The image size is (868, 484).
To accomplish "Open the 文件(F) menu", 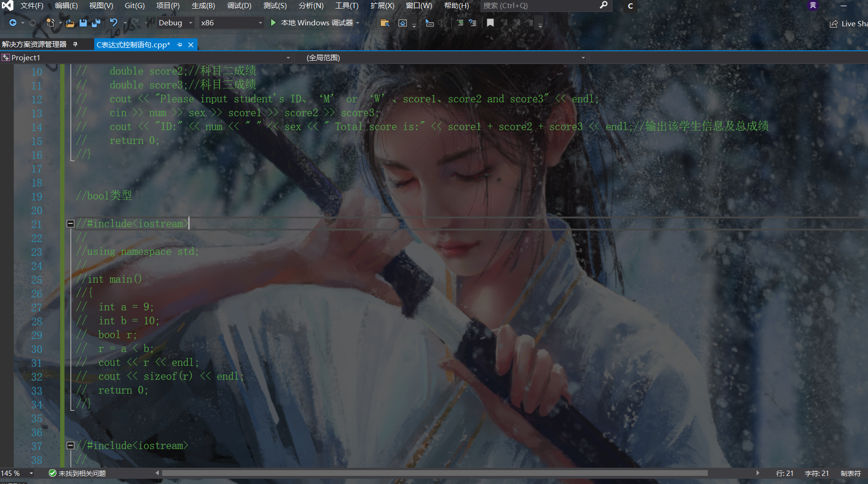I will coord(32,6).
